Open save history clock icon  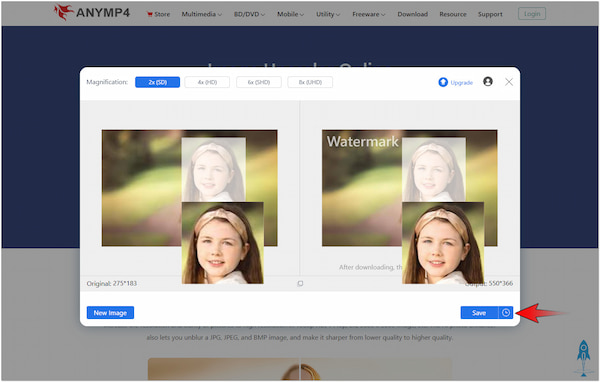click(505, 313)
